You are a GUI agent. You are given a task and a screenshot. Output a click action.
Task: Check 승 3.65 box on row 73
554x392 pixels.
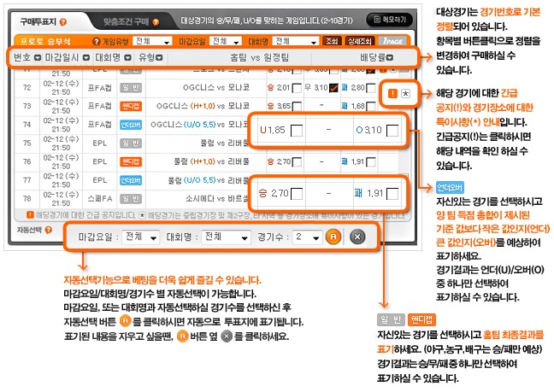click(x=298, y=106)
